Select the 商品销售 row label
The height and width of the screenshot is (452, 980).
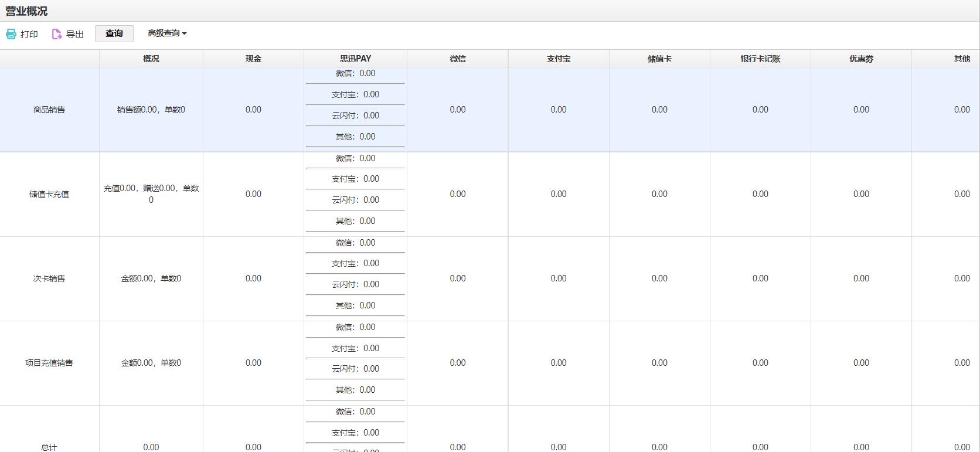(x=49, y=110)
